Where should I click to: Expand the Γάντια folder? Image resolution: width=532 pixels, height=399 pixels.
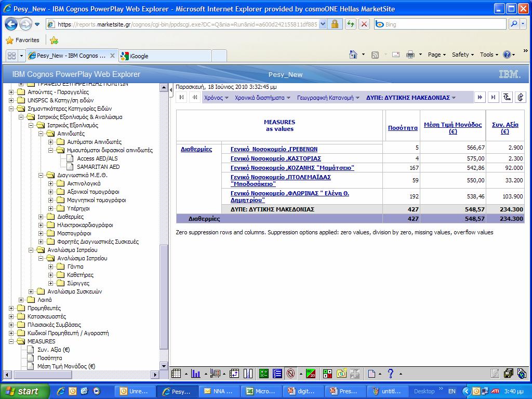51,267
